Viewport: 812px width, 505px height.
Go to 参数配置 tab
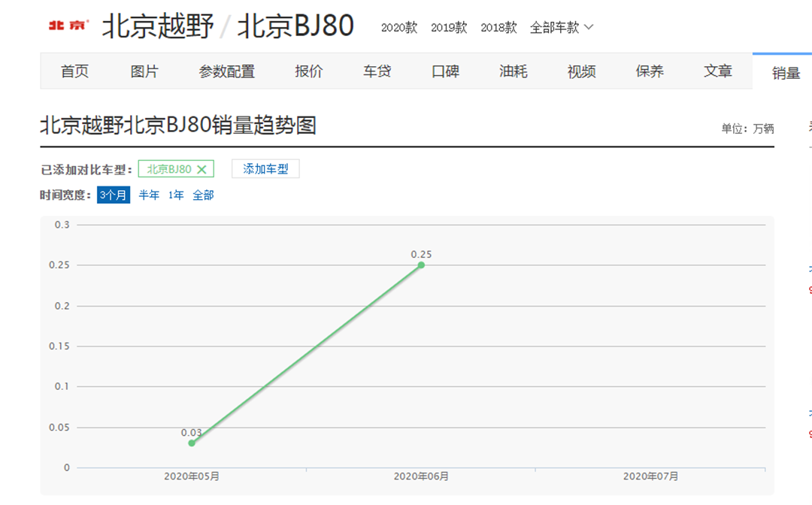click(x=226, y=71)
